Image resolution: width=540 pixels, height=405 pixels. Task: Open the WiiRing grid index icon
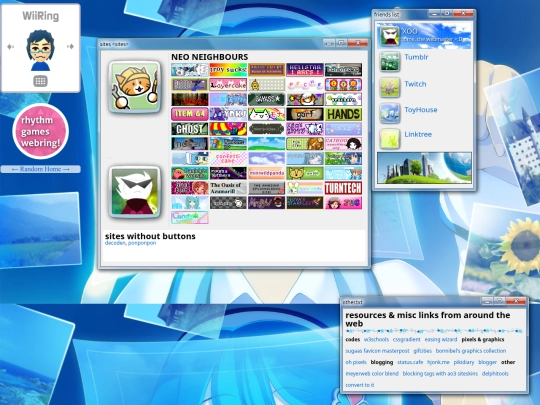(40, 81)
